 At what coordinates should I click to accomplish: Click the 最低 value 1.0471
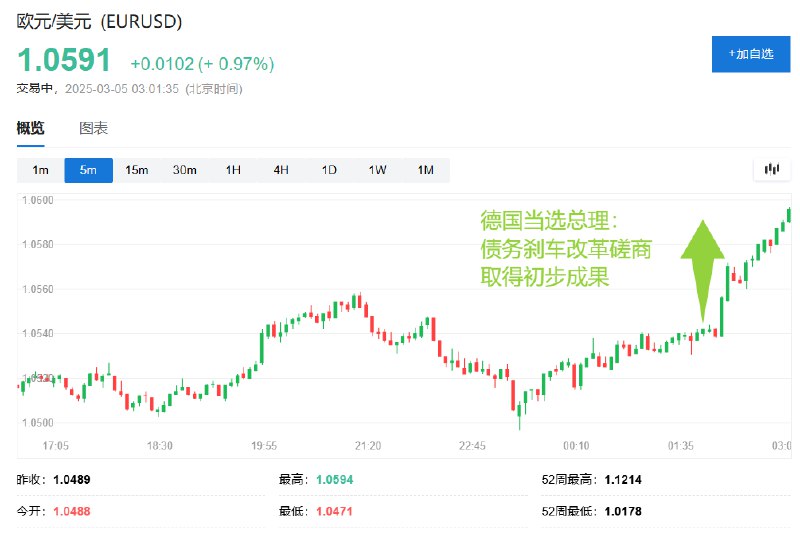pos(334,511)
